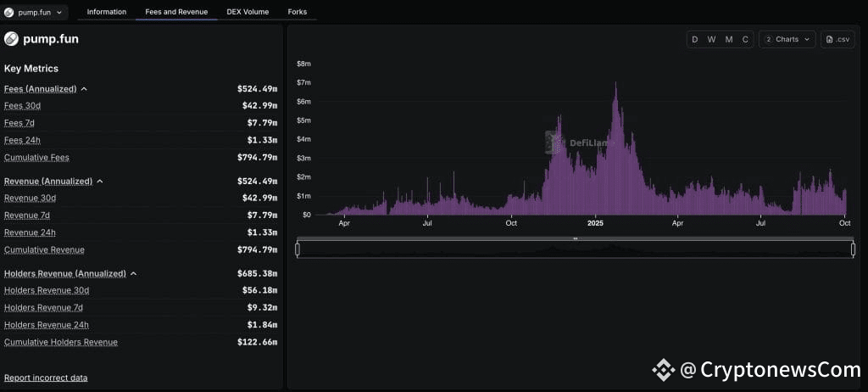This screenshot has width=868, height=392.
Task: Collapse the Revenue (Annualized) section chevron
Action: 100,182
